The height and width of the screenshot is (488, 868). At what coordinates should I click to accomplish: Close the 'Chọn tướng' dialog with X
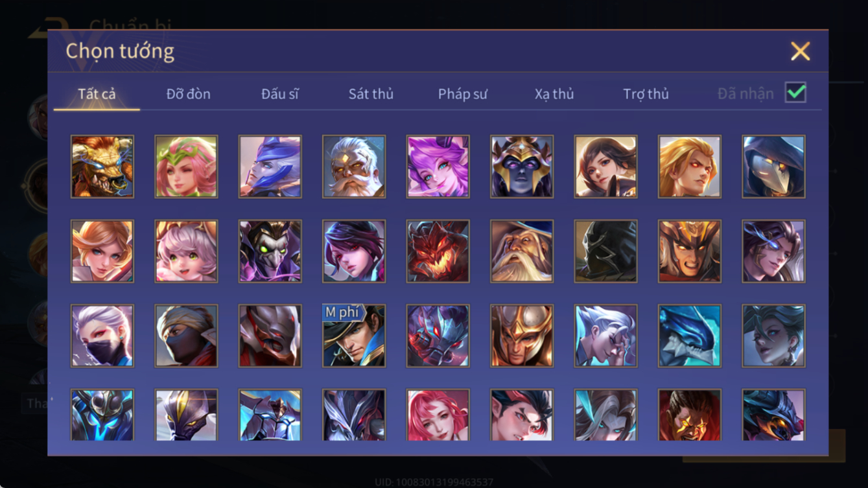[x=801, y=51]
